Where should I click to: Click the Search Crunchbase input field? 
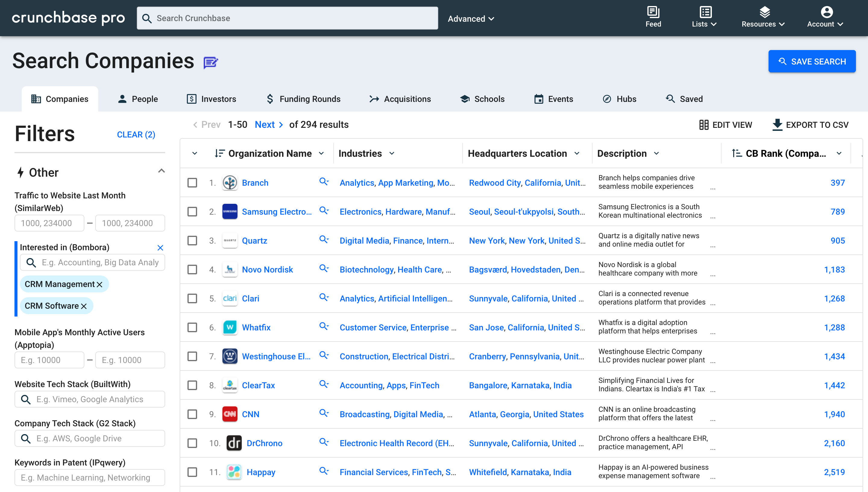[287, 18]
